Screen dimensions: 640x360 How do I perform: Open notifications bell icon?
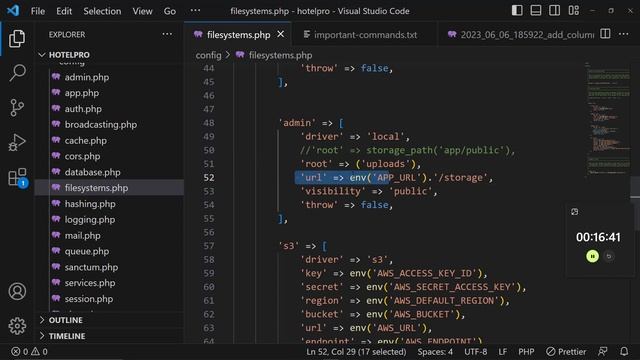[x=624, y=351]
